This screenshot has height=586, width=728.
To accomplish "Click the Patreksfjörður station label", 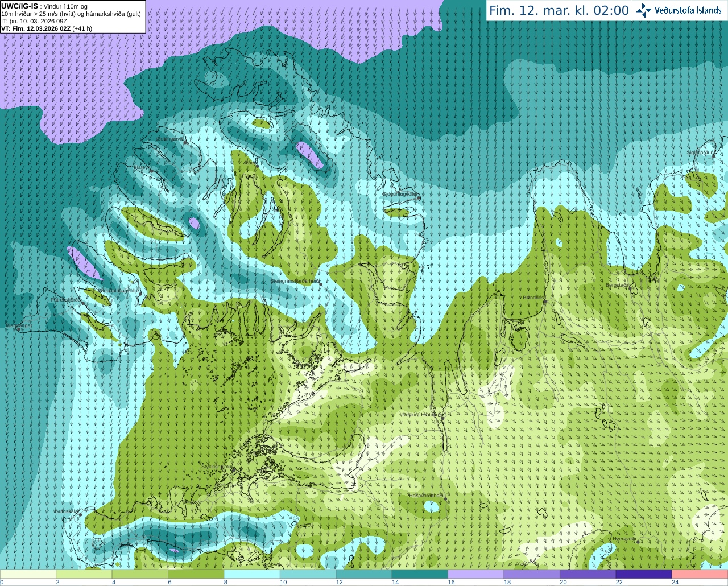I will pos(67,299).
